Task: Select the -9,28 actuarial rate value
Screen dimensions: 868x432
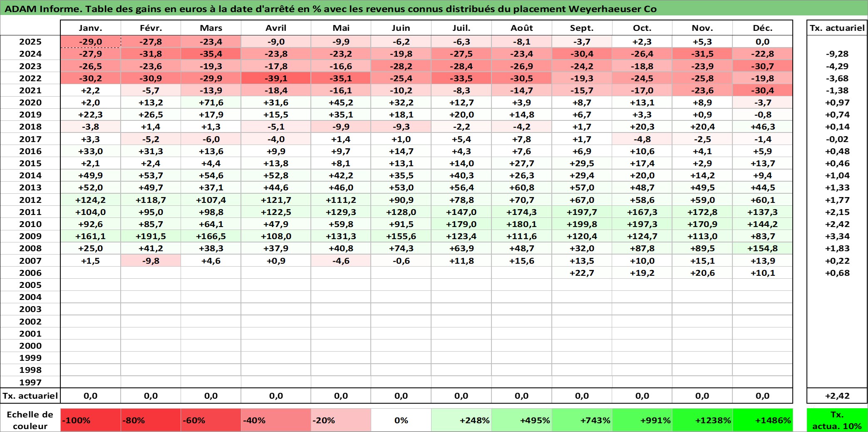Action: coord(837,54)
